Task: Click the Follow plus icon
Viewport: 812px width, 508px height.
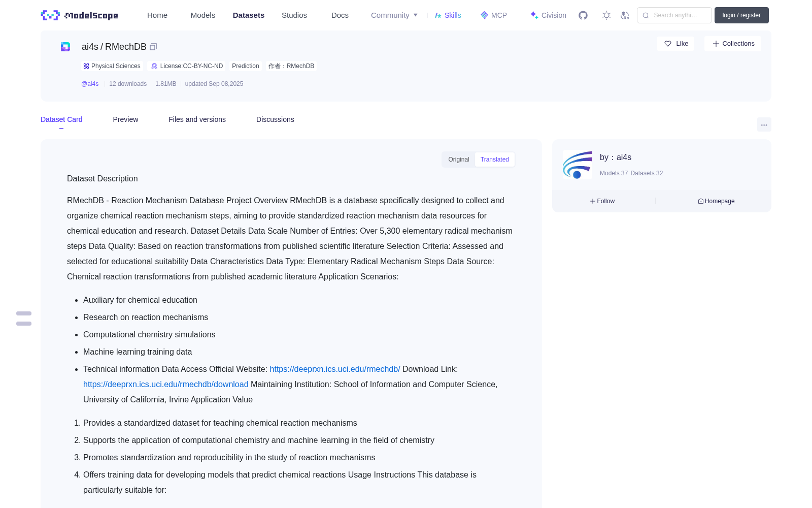Action: tap(593, 201)
